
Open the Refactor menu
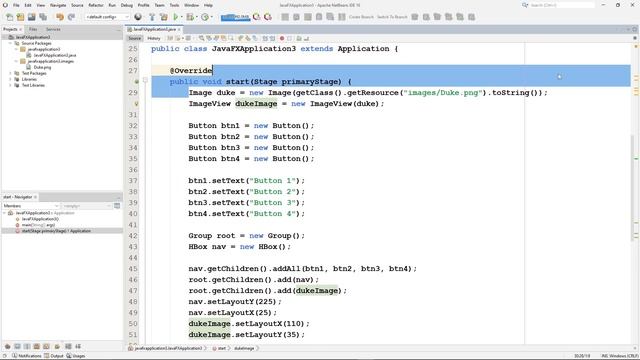point(96,5)
